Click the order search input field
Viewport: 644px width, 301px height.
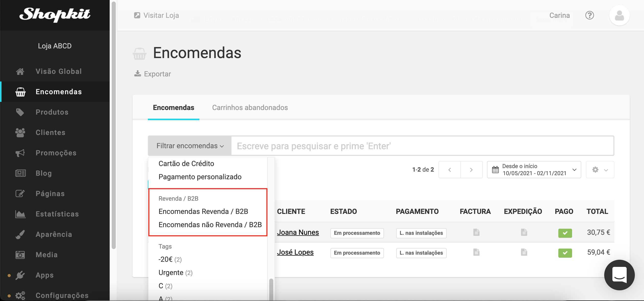[422, 146]
